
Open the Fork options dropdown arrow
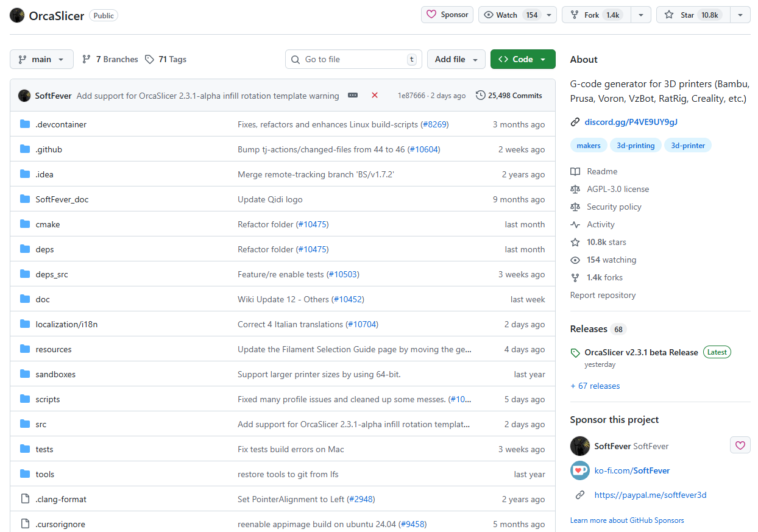[641, 15]
